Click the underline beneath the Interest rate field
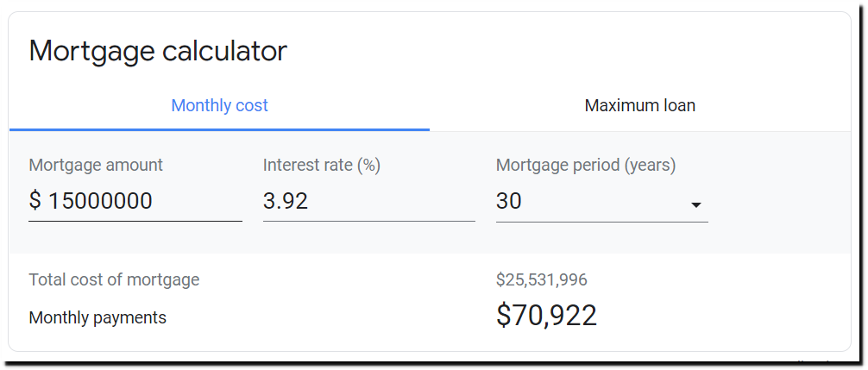Viewport: 868px width, 370px height. pos(368,221)
